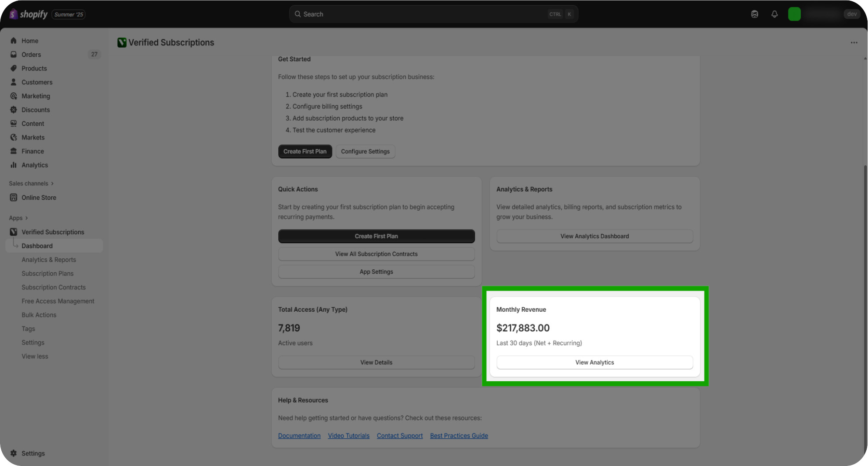Open Tags in app sidebar
The width and height of the screenshot is (868, 466).
[28, 329]
